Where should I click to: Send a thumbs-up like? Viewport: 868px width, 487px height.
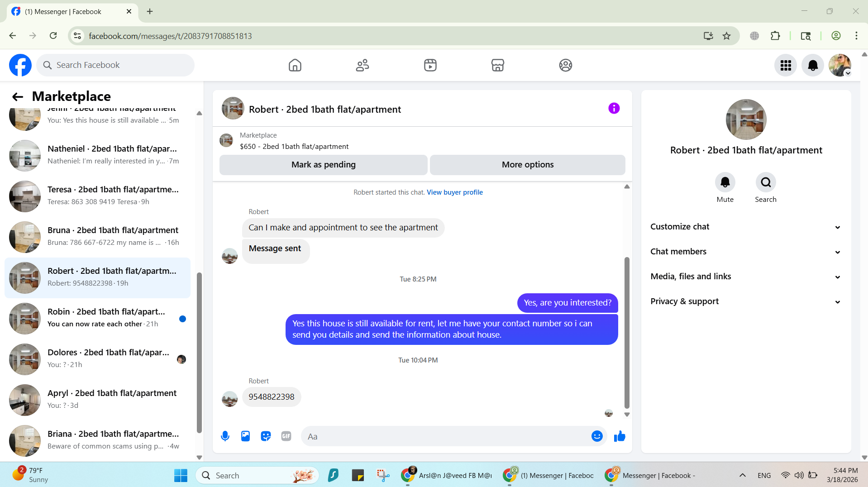pyautogui.click(x=620, y=436)
